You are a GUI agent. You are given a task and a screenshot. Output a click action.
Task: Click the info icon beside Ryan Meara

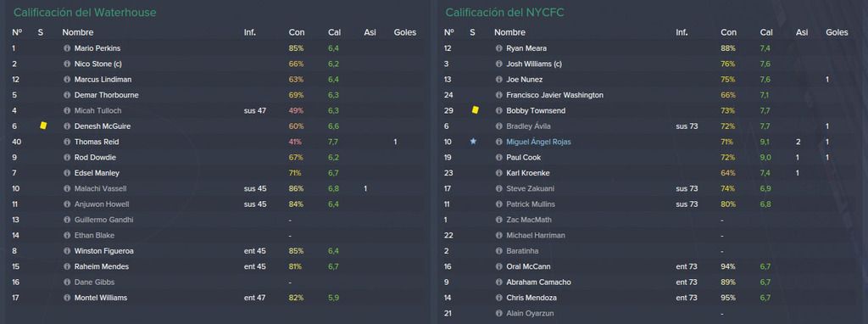498,48
